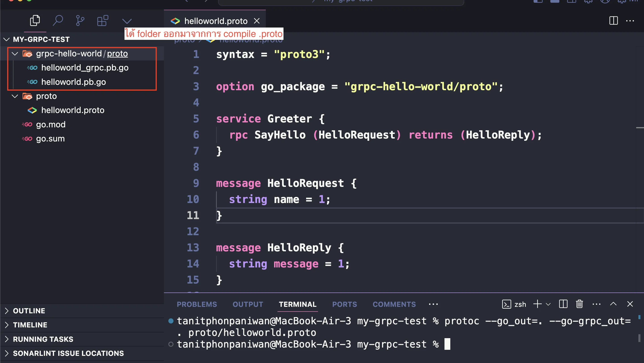Click line number 11 in gutter

click(x=193, y=215)
